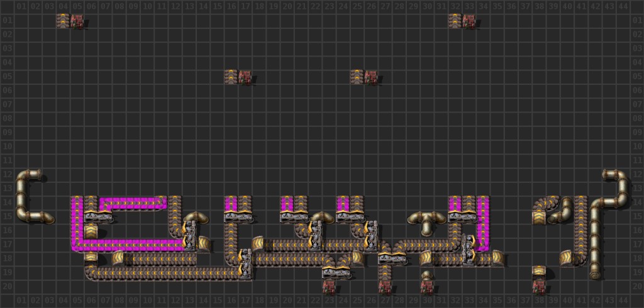Click the underground belt at column 38 row 15
This screenshot has width=644, height=308.
coord(538,217)
